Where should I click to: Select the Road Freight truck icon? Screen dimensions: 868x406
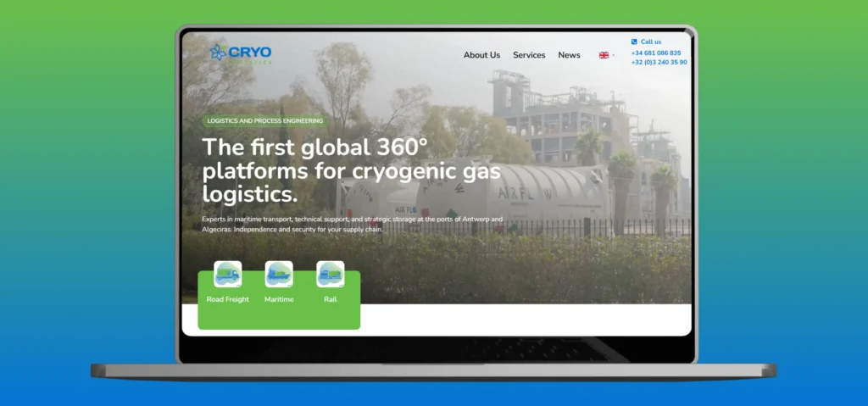pyautogui.click(x=227, y=274)
